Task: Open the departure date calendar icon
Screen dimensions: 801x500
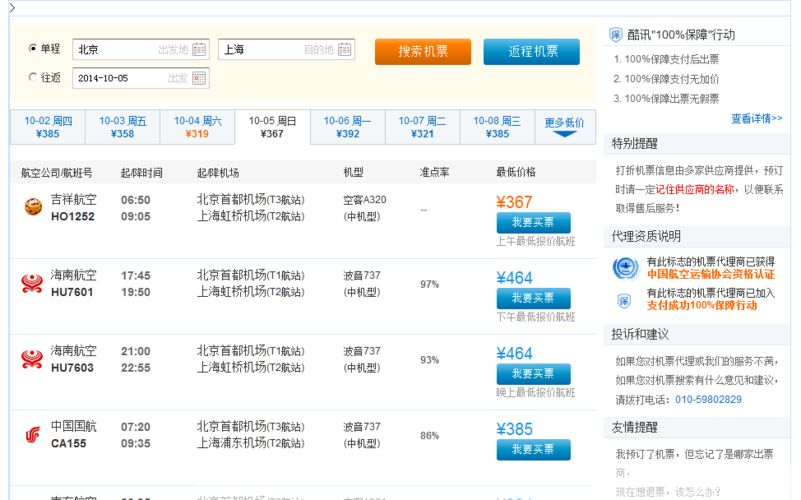Action: pos(199,78)
